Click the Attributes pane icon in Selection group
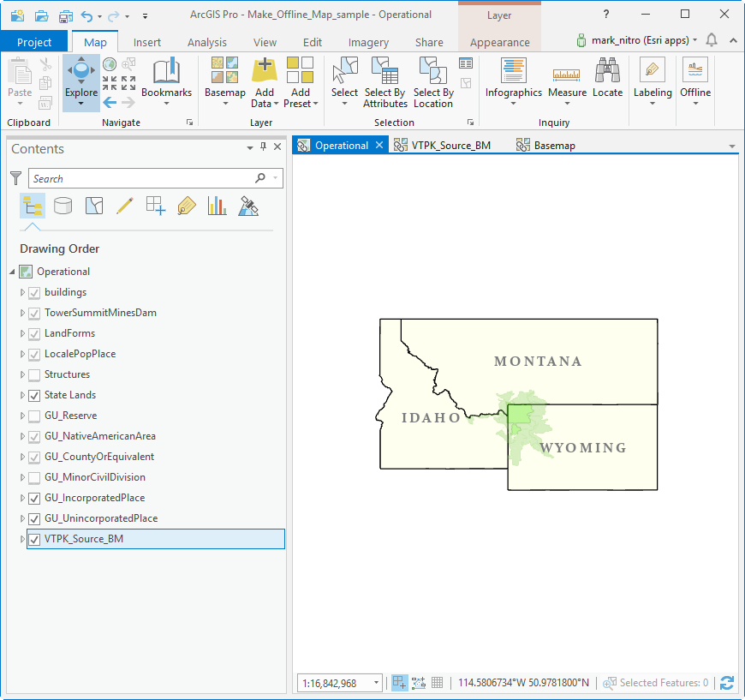Viewport: 745px width, 700px height. point(466,63)
